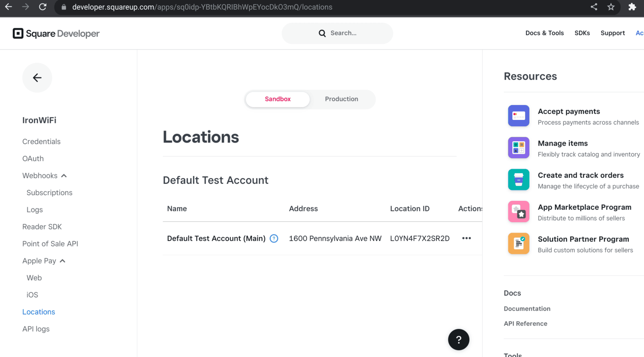Open the Solution Partner Program link
This screenshot has width=644, height=357.
pyautogui.click(x=583, y=239)
